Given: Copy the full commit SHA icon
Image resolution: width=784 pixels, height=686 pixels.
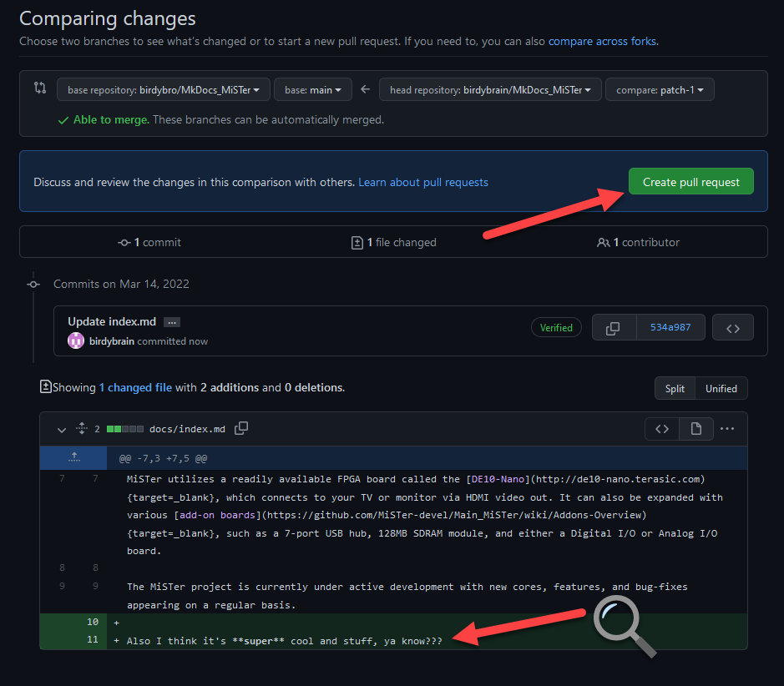Looking at the screenshot, I should pos(613,328).
